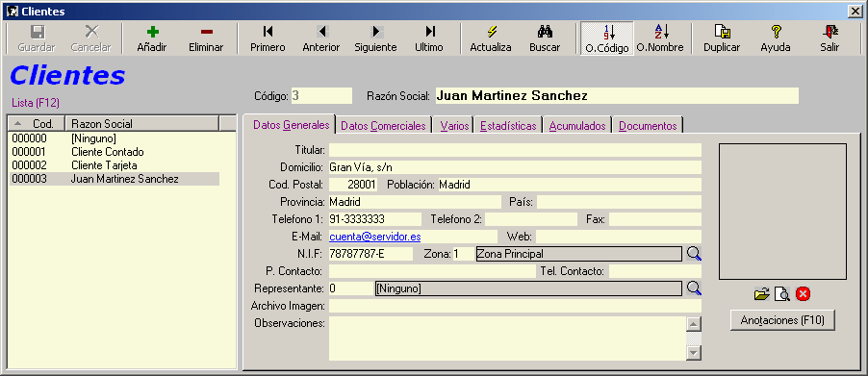Click the disabled Guardar save icon
The image size is (868, 376).
(x=38, y=32)
